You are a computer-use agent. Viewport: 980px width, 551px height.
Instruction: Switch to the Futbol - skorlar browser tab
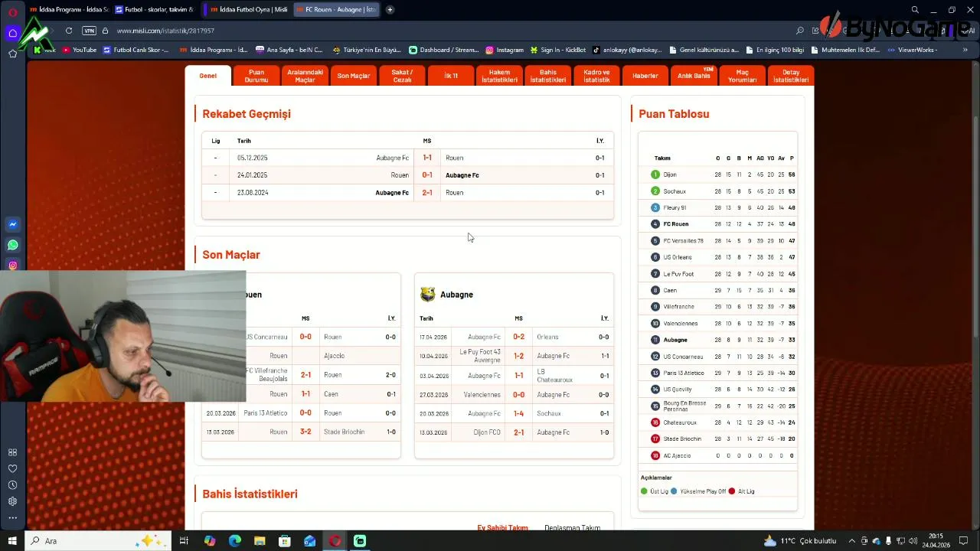(x=154, y=10)
